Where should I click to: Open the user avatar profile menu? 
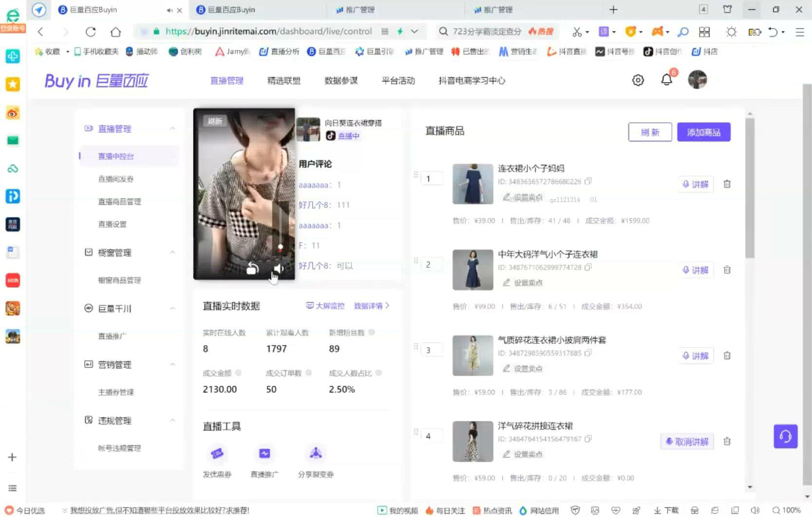tap(697, 79)
